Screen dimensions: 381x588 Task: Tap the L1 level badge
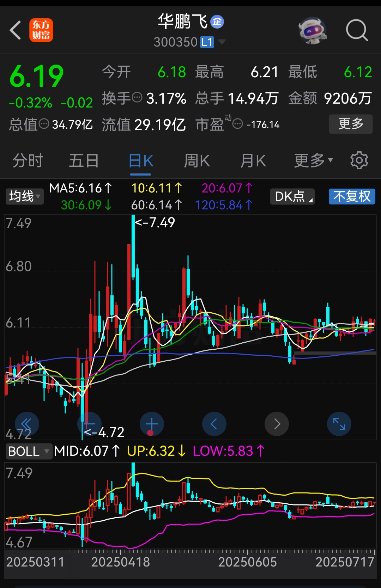tap(207, 42)
